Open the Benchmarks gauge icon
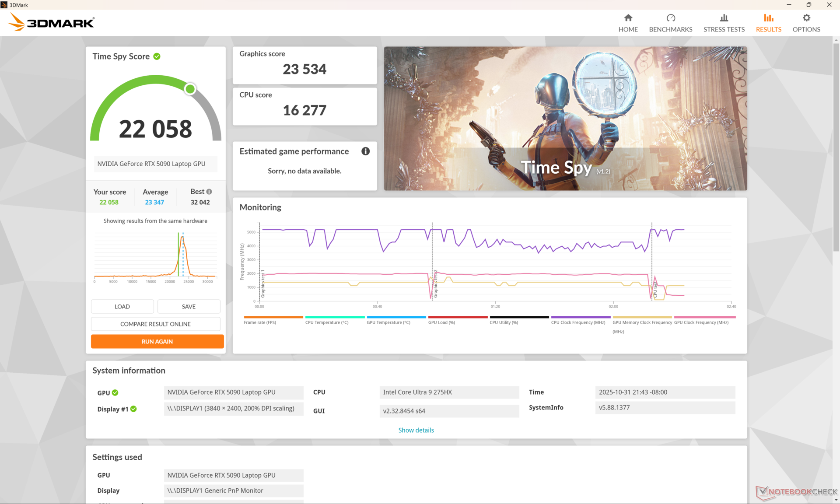840x504 pixels. coord(670,18)
